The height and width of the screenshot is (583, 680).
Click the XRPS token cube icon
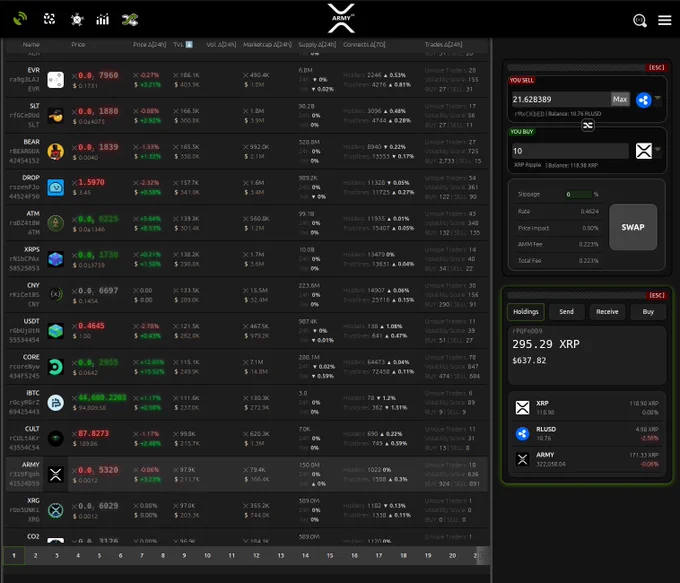[56, 259]
